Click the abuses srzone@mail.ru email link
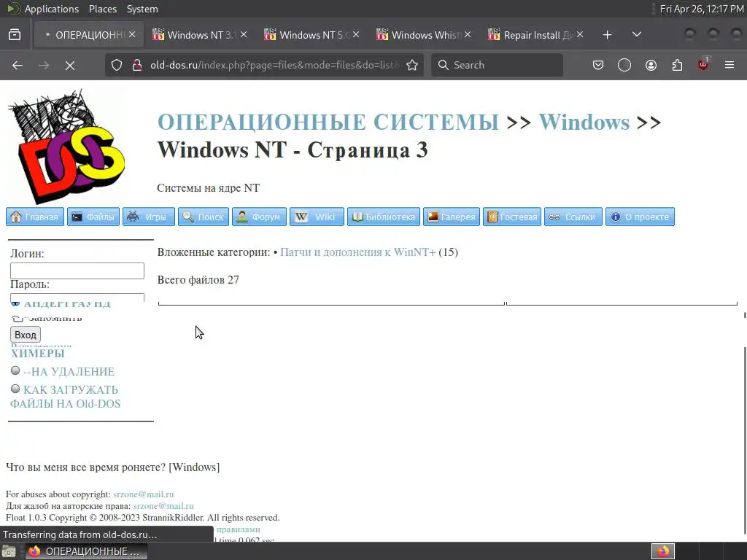Screen dimensions: 747x560 (144, 494)
